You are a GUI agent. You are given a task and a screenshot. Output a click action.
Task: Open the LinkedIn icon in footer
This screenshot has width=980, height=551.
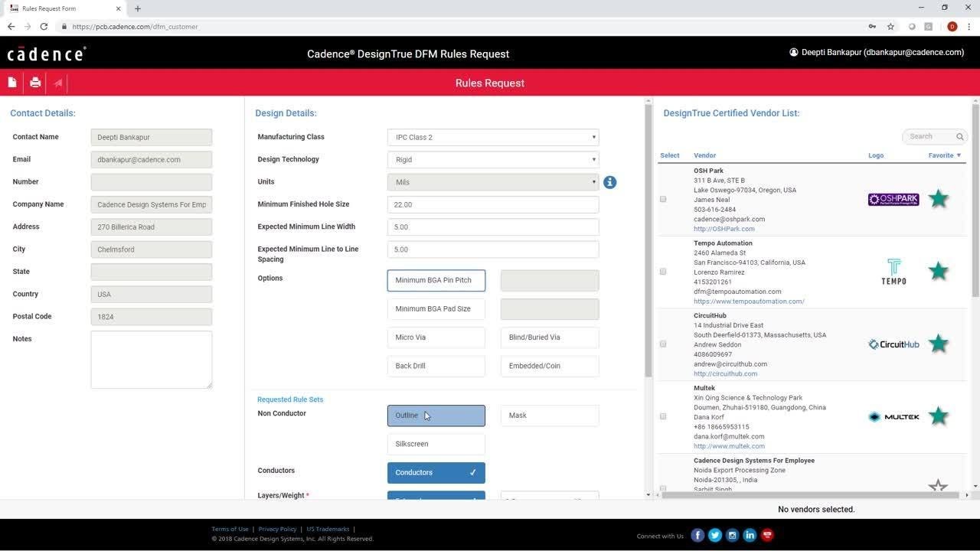(x=750, y=536)
